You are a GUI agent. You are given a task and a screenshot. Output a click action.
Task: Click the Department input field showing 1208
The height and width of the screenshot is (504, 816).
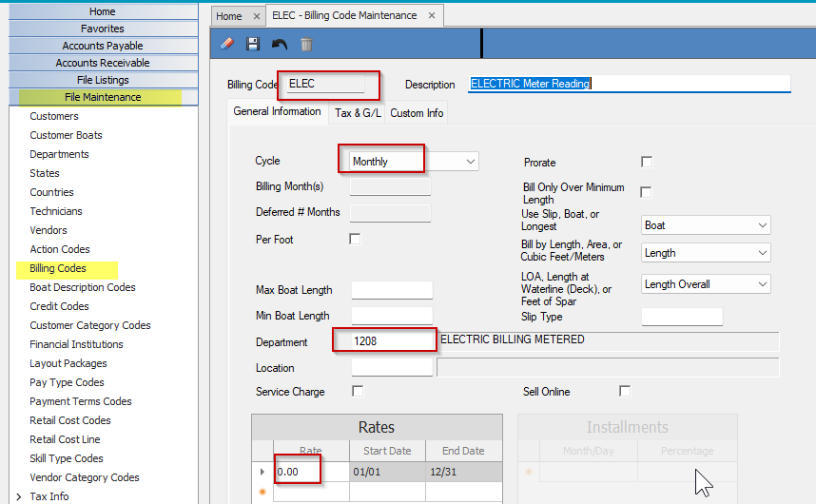(391, 341)
